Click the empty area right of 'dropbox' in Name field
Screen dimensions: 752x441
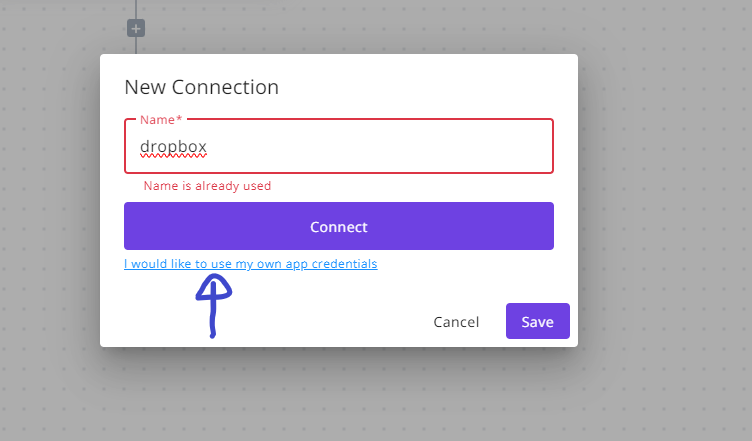click(379, 146)
